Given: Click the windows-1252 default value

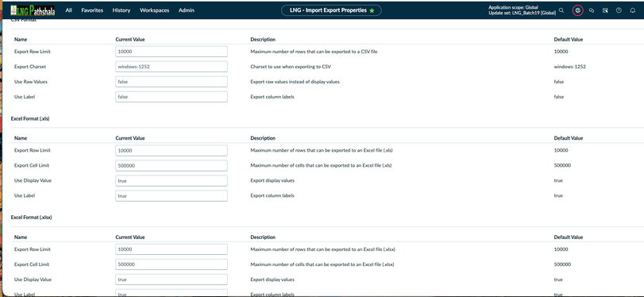Looking at the screenshot, I should click(x=569, y=67).
